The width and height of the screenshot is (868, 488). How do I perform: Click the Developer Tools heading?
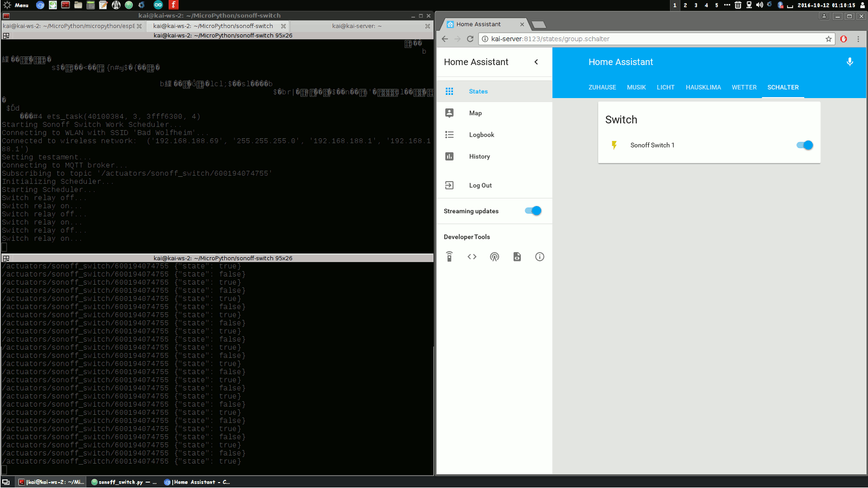[x=467, y=237]
